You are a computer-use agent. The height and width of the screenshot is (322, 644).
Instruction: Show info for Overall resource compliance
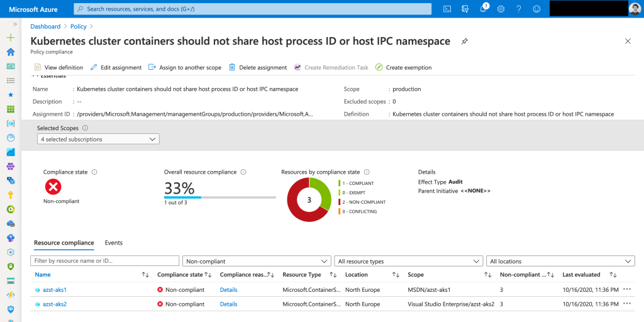[243, 172]
